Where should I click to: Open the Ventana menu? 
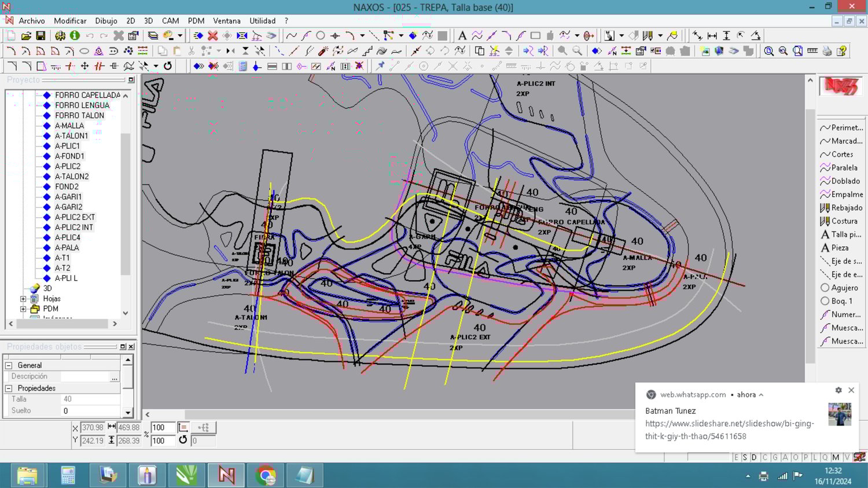tap(227, 21)
